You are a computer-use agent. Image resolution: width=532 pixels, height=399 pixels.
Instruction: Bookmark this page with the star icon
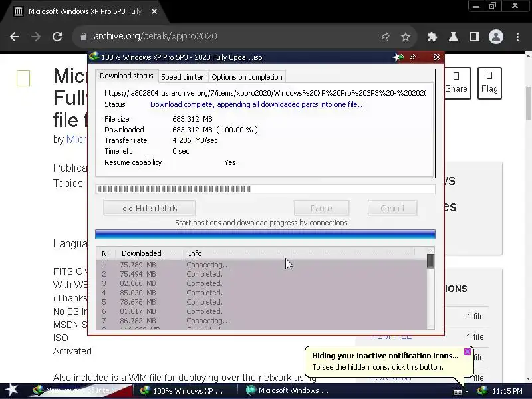(406, 37)
